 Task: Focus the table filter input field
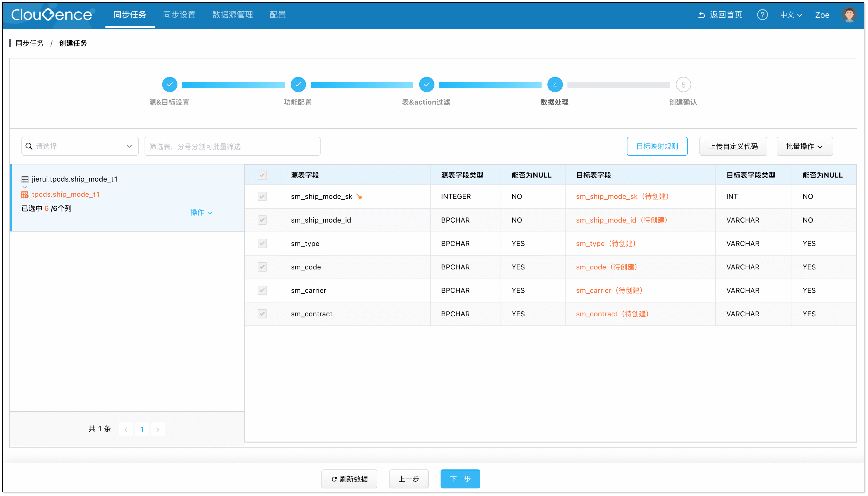point(232,146)
